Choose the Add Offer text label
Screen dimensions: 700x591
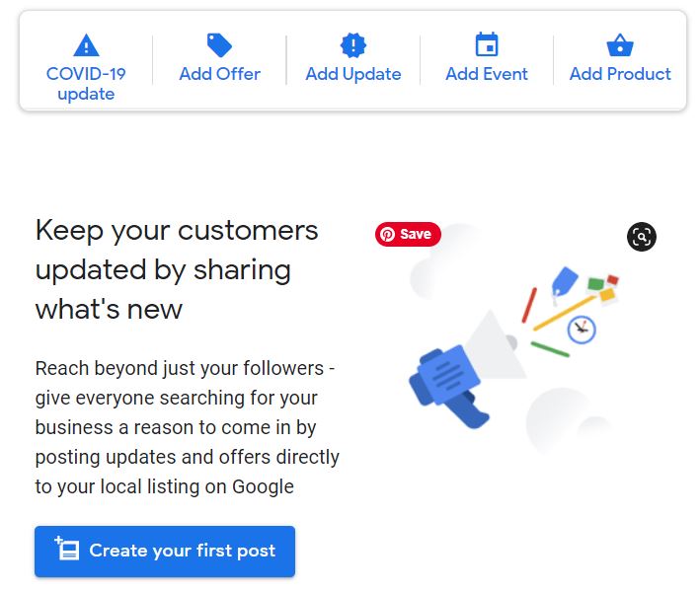219,74
